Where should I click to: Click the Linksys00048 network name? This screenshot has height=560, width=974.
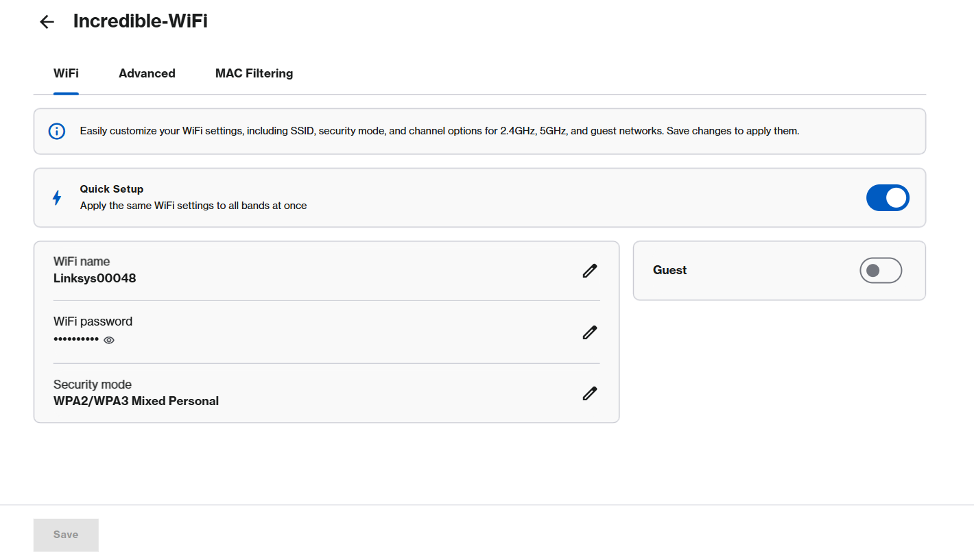(95, 278)
